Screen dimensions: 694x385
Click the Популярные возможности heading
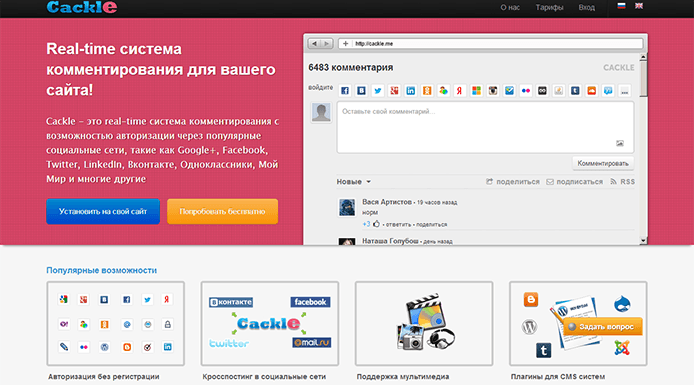click(x=101, y=270)
